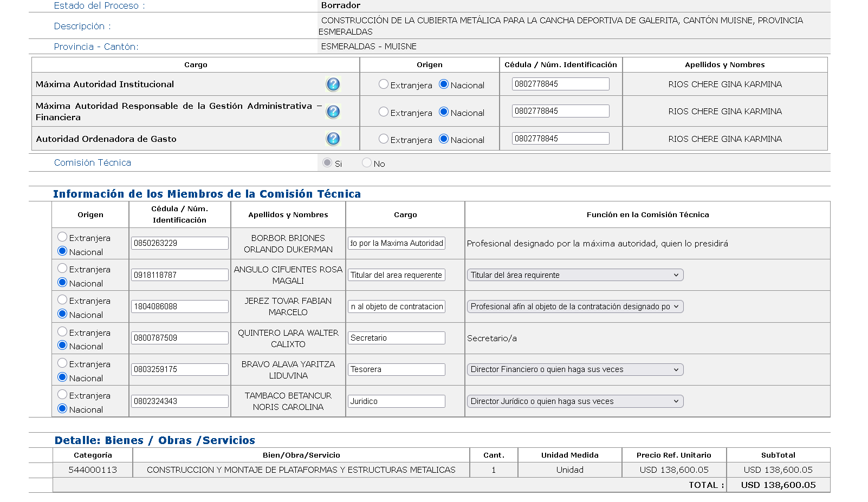Click the Juridico cargo input
The height and width of the screenshot is (502, 868).
(x=396, y=401)
